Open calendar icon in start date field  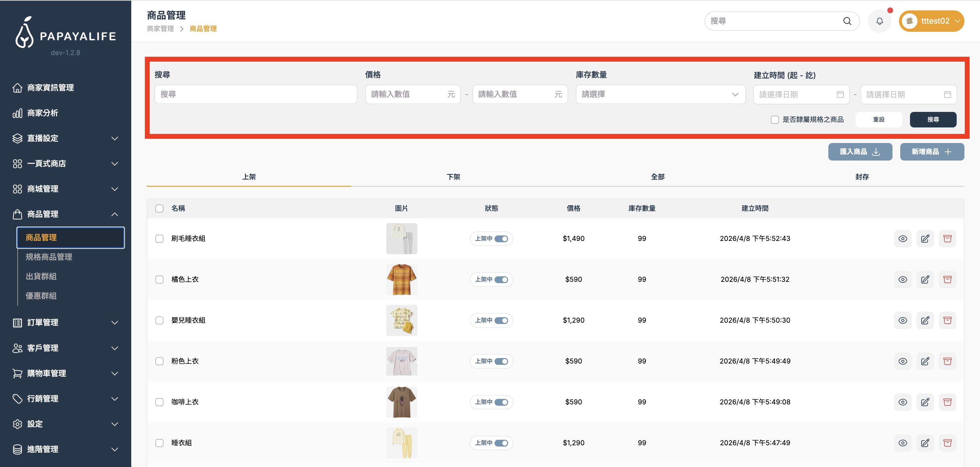pyautogui.click(x=840, y=95)
